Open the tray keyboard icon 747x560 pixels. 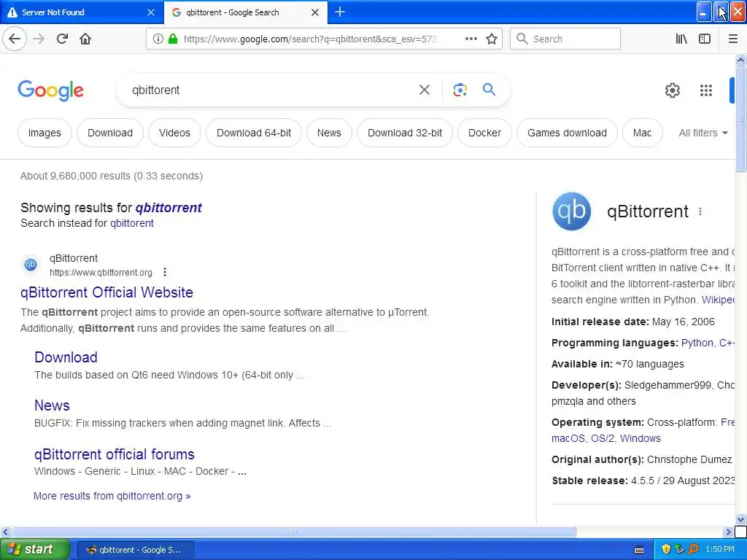[639, 550]
